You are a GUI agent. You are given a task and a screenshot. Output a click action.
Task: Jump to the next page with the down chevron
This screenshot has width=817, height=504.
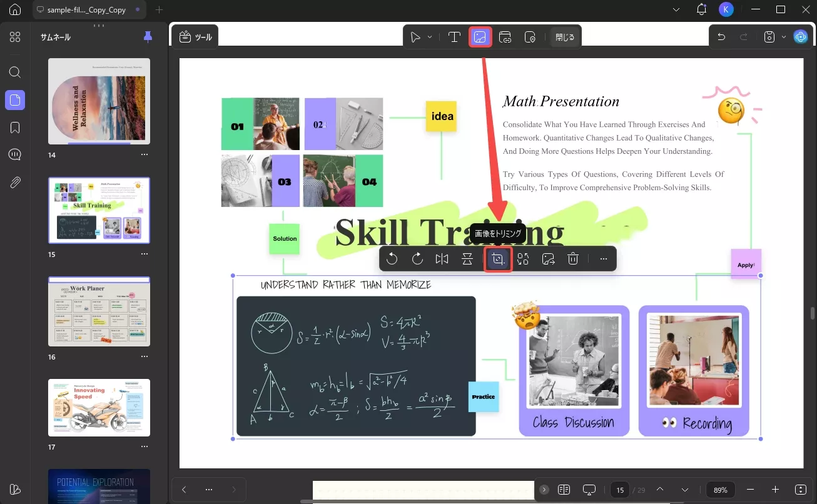click(685, 490)
